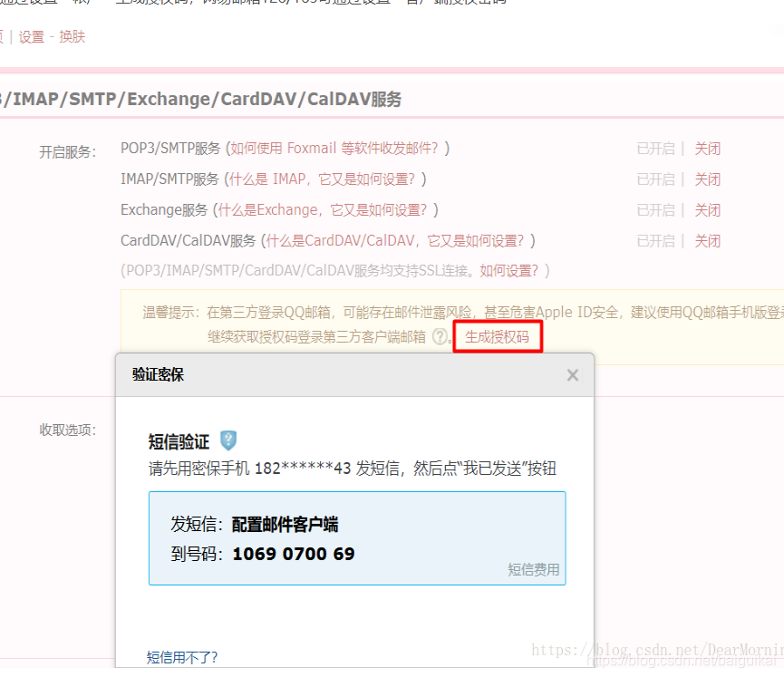
Task: Close the 验证密保 dialog
Action: [573, 375]
